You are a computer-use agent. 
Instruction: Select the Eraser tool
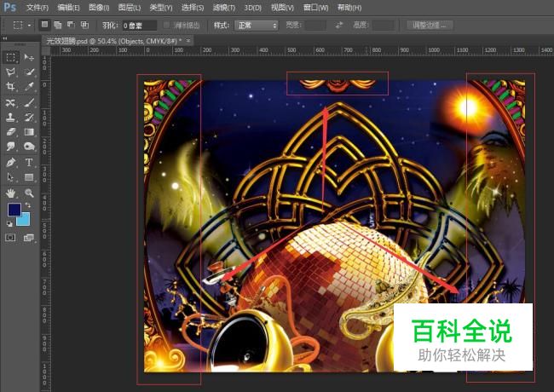(x=10, y=132)
